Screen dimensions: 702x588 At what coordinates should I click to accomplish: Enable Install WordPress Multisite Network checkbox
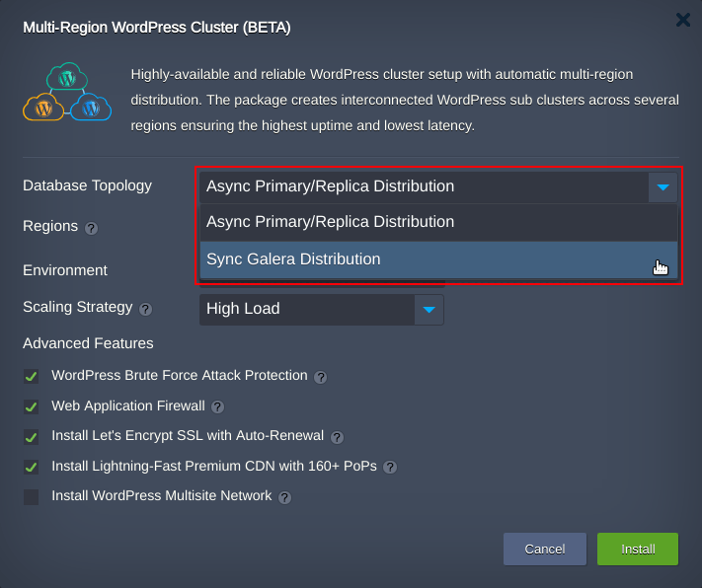pyautogui.click(x=31, y=496)
